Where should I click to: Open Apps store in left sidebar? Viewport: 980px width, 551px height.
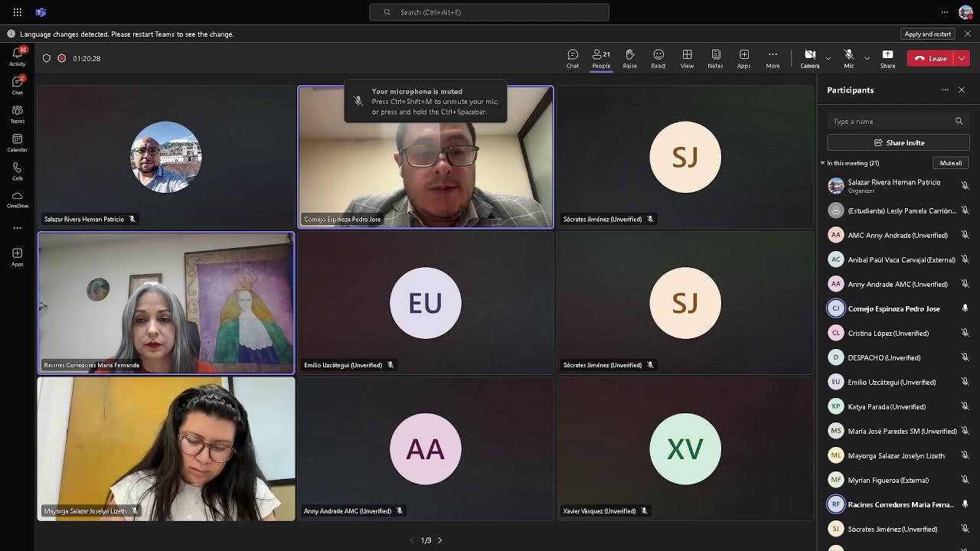[17, 256]
